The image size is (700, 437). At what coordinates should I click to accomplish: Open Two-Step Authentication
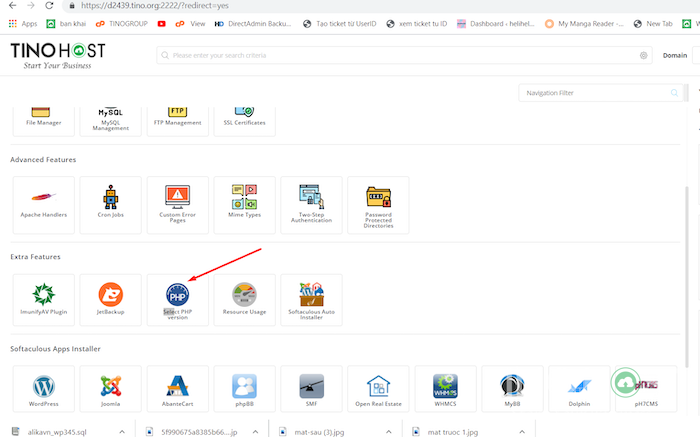pyautogui.click(x=312, y=205)
